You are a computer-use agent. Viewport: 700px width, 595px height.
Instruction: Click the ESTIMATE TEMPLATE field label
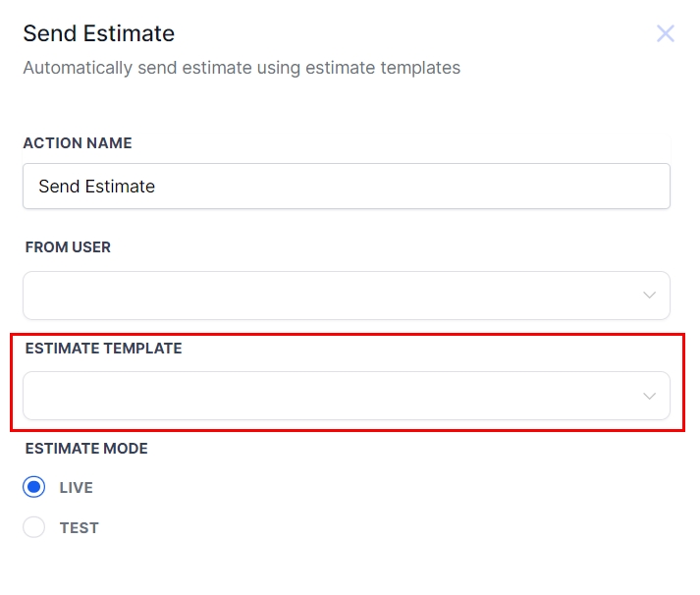pyautogui.click(x=103, y=349)
